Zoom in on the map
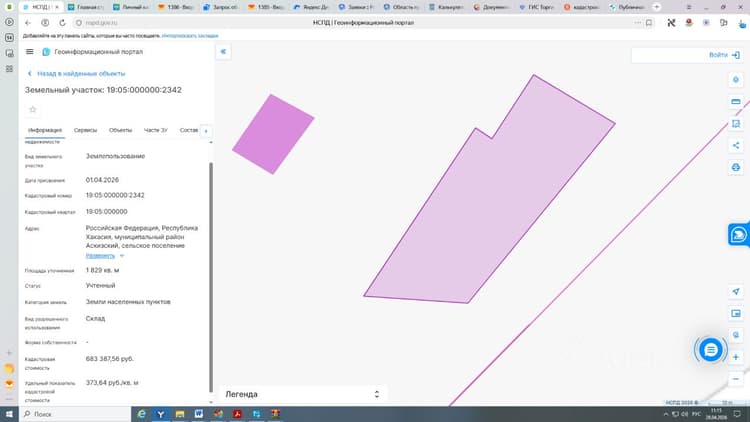The image size is (750, 422). click(736, 357)
